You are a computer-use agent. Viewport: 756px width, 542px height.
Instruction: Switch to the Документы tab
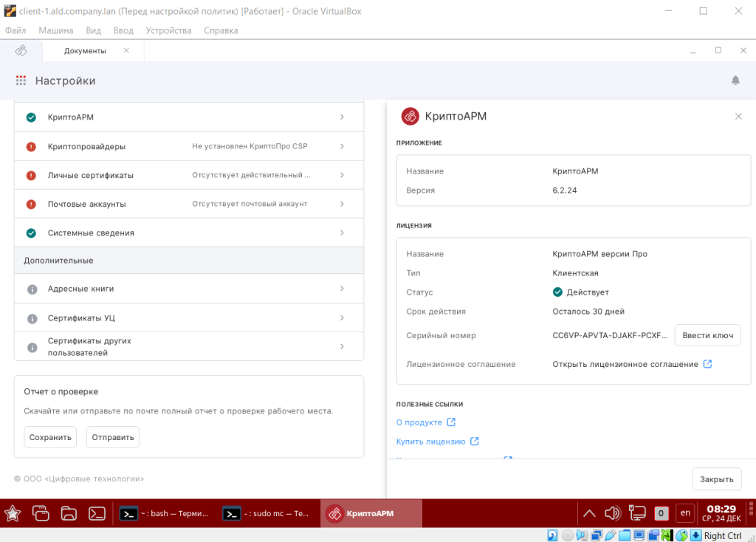click(x=85, y=50)
